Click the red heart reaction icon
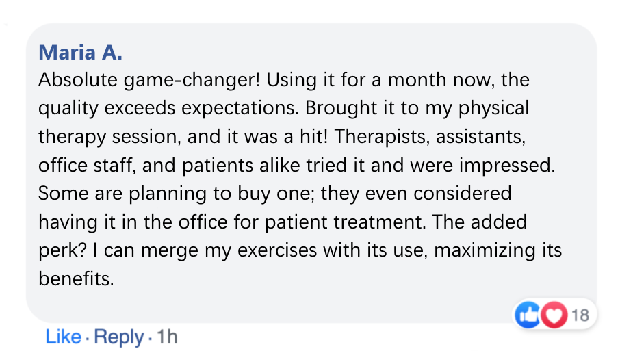 coord(552,315)
